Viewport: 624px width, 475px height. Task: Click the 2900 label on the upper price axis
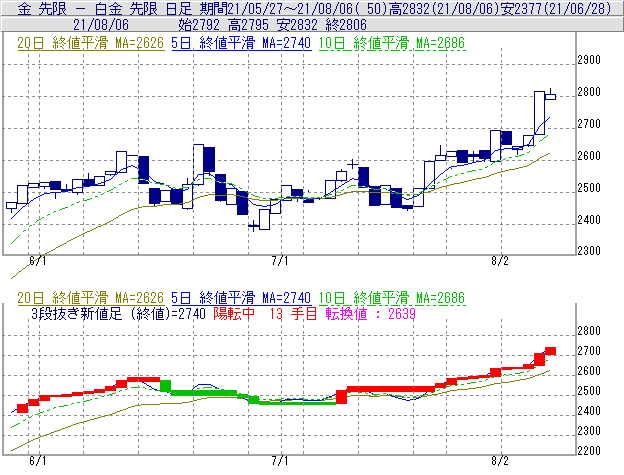point(589,60)
